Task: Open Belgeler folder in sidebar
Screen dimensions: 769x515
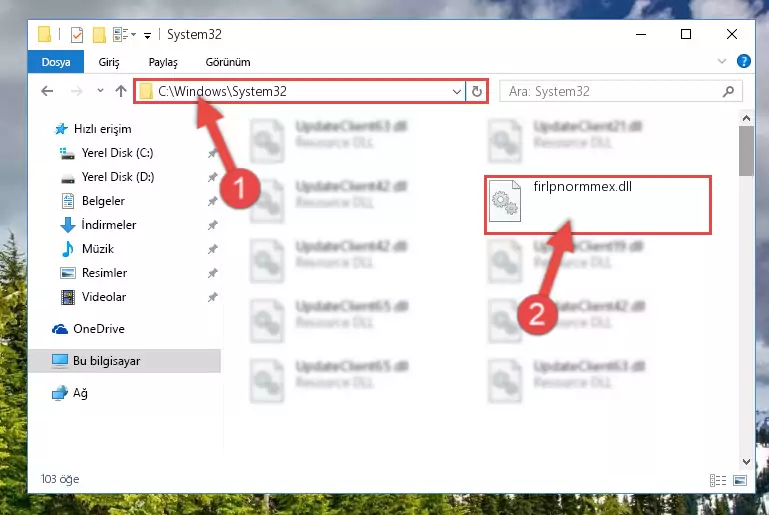Action: tap(103, 201)
